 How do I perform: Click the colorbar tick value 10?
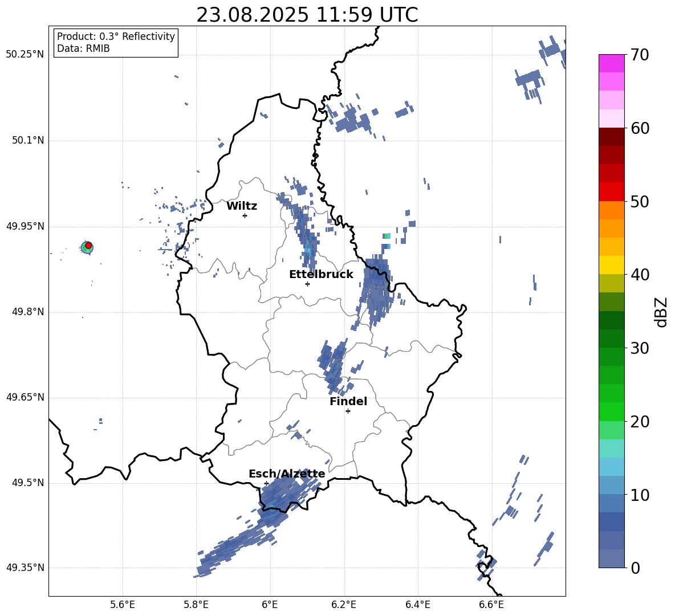click(x=639, y=495)
